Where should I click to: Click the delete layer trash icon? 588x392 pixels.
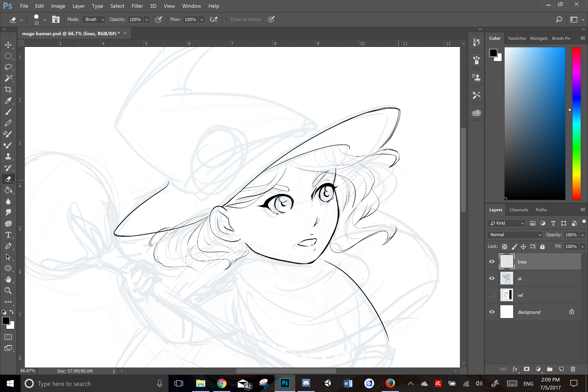[x=573, y=369]
